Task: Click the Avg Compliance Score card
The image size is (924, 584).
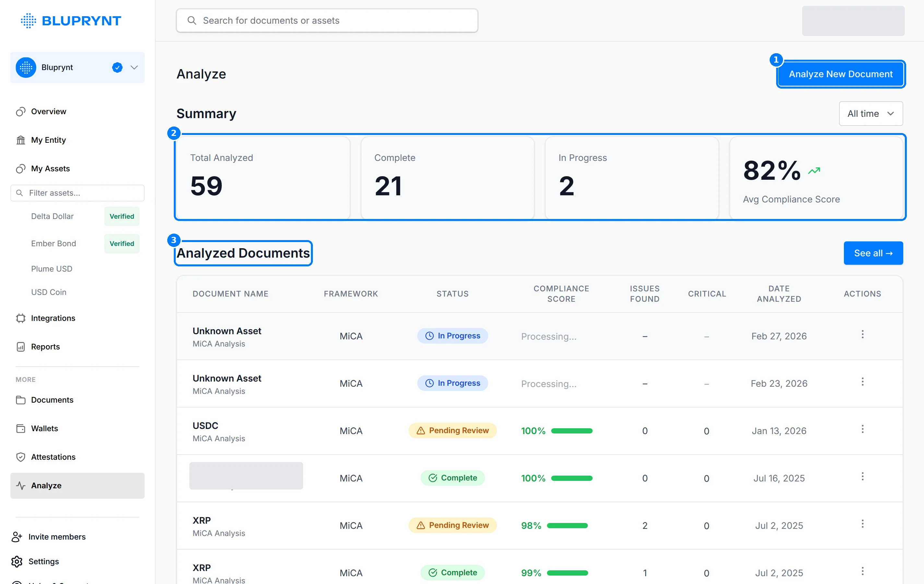Action: coord(816,177)
